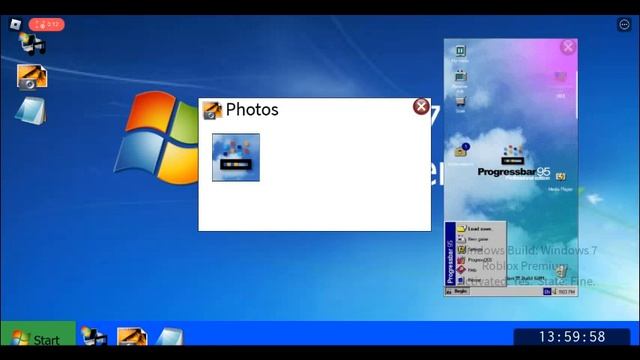Viewport: 640px width, 360px height.
Task: Open Notepad from the taskbar
Action: 170,336
